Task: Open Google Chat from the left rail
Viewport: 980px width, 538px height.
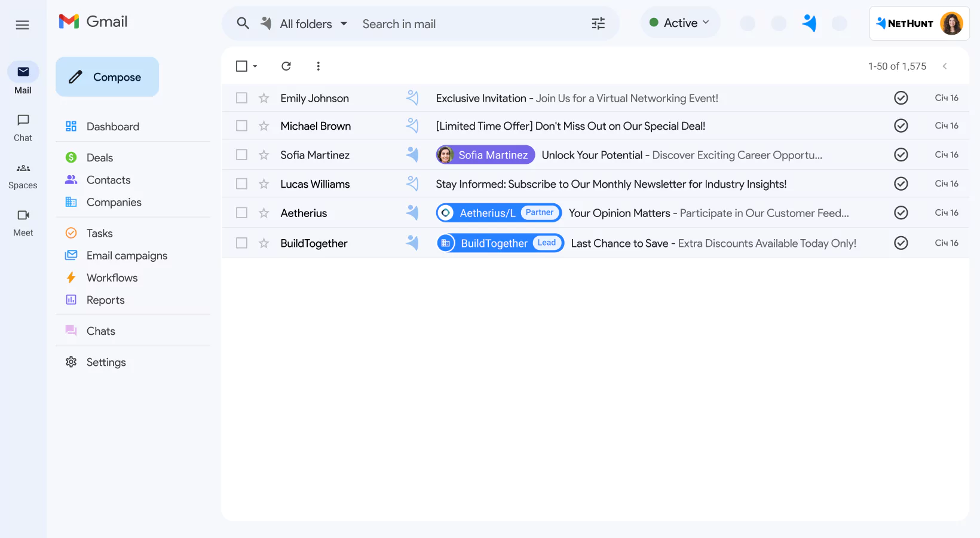Action: pos(23,127)
